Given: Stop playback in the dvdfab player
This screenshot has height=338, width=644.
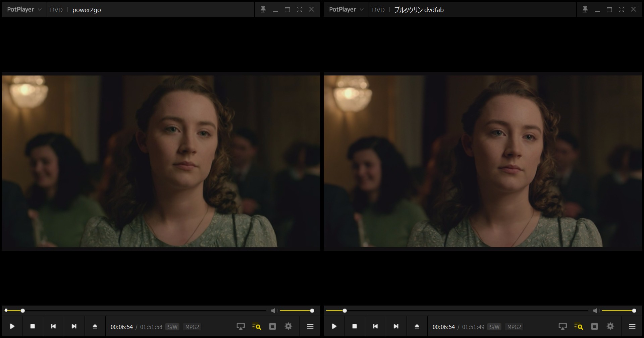Looking at the screenshot, I should click(x=355, y=326).
